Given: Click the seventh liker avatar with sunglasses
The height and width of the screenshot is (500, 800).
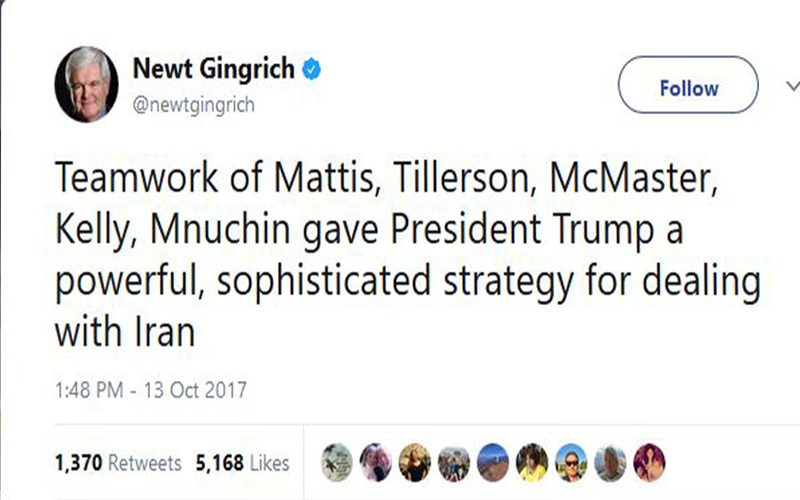Looking at the screenshot, I should (571, 463).
